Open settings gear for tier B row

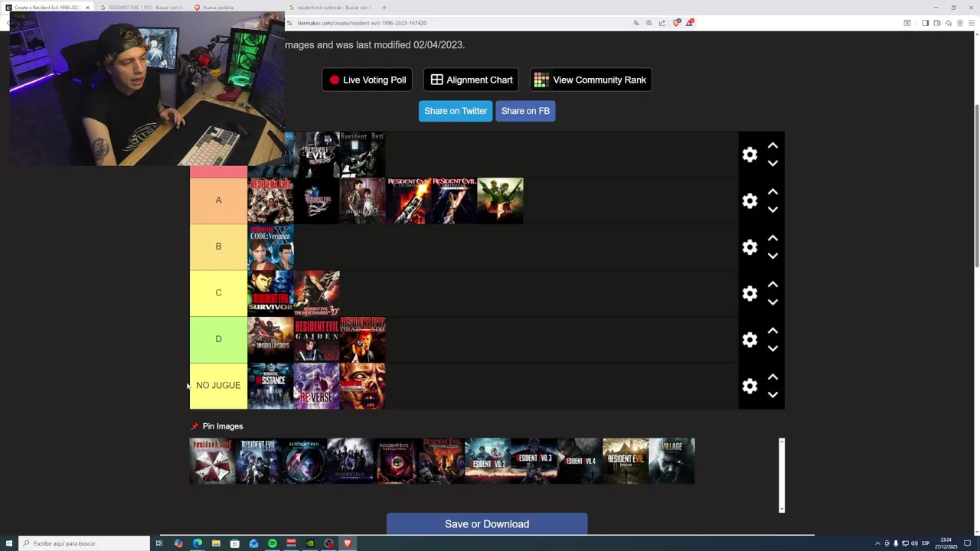pyautogui.click(x=750, y=247)
